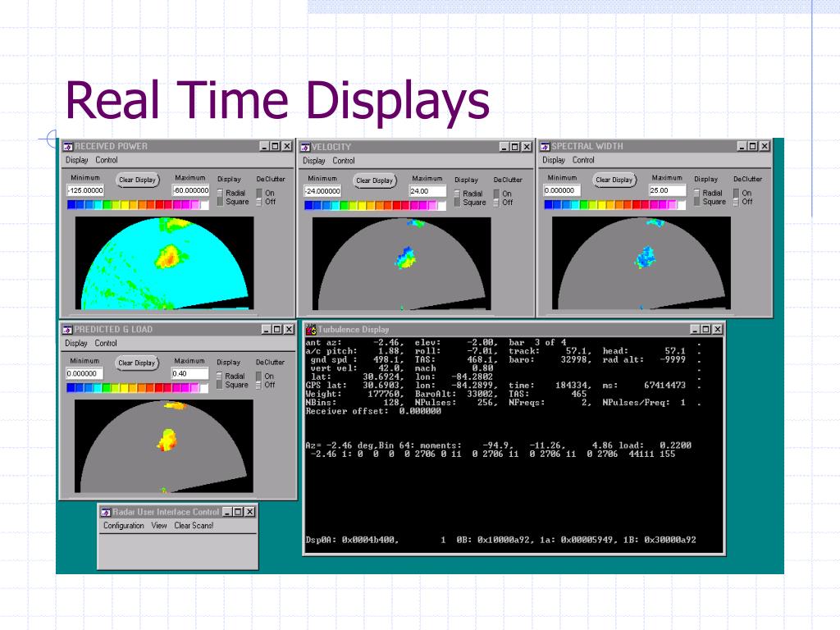Screen dimensions: 840x630
Task: Turn DeClutter Off in Predicted G Load window
Action: tap(258, 386)
